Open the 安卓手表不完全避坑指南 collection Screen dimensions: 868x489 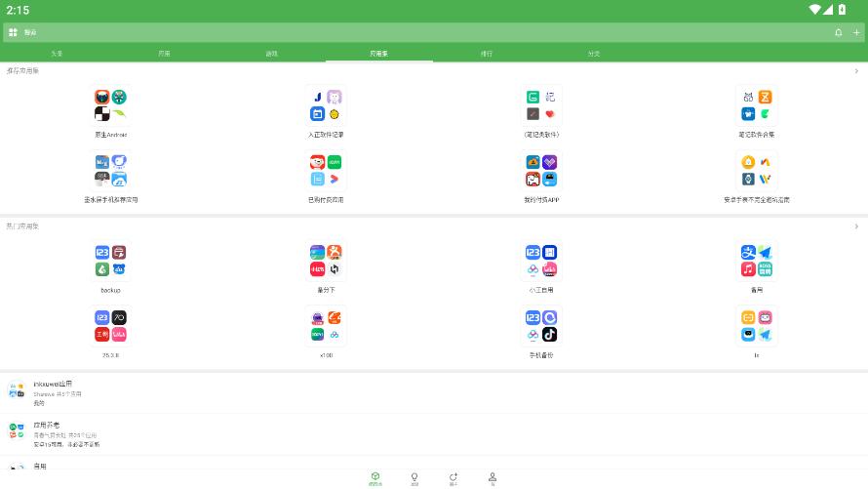tap(757, 178)
